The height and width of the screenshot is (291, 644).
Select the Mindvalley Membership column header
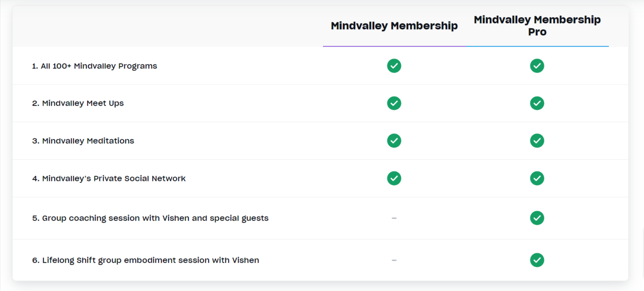394,26
